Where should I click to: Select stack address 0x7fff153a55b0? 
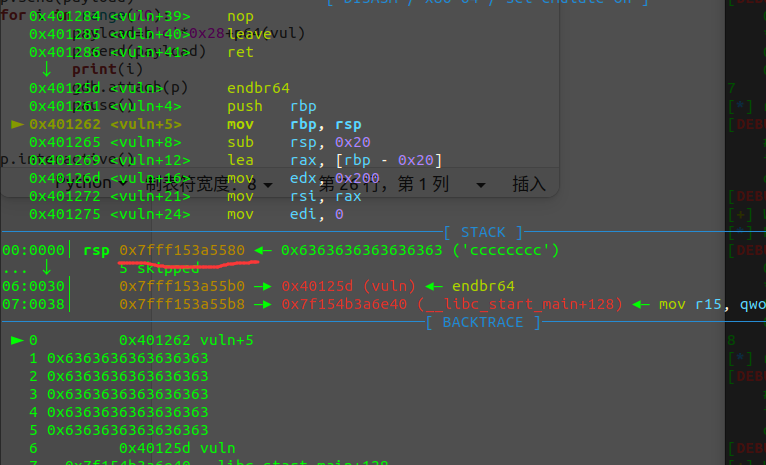click(x=182, y=286)
